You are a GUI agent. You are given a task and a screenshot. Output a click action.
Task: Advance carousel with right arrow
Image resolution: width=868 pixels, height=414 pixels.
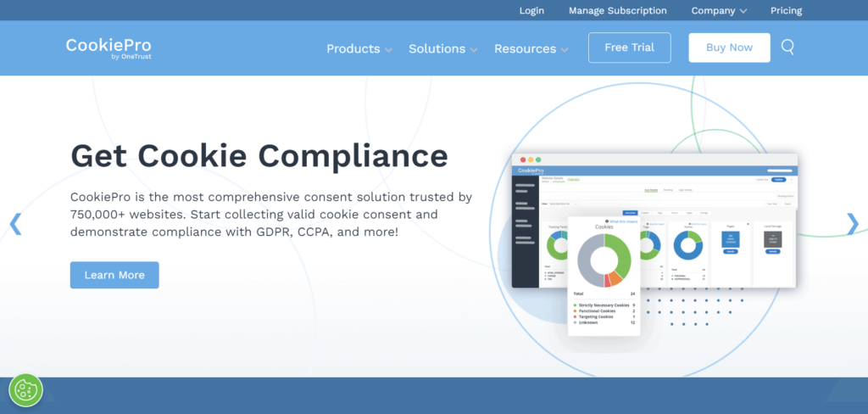[852, 224]
